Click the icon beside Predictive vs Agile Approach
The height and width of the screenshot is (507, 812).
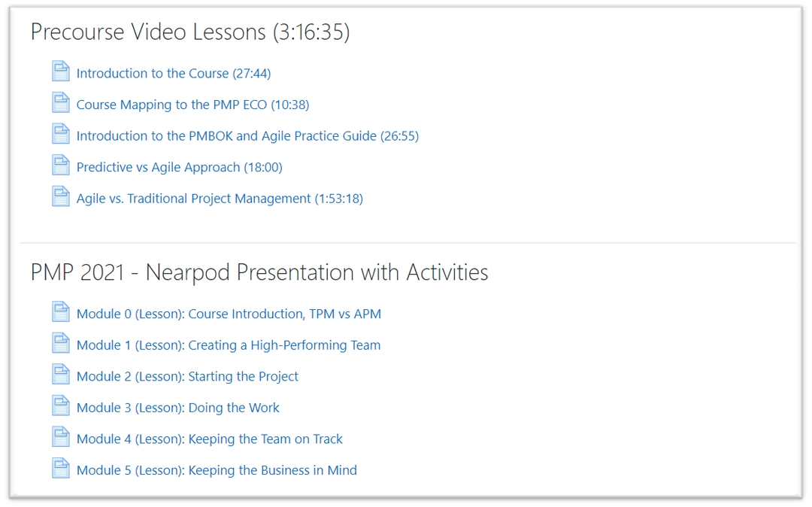(x=60, y=166)
